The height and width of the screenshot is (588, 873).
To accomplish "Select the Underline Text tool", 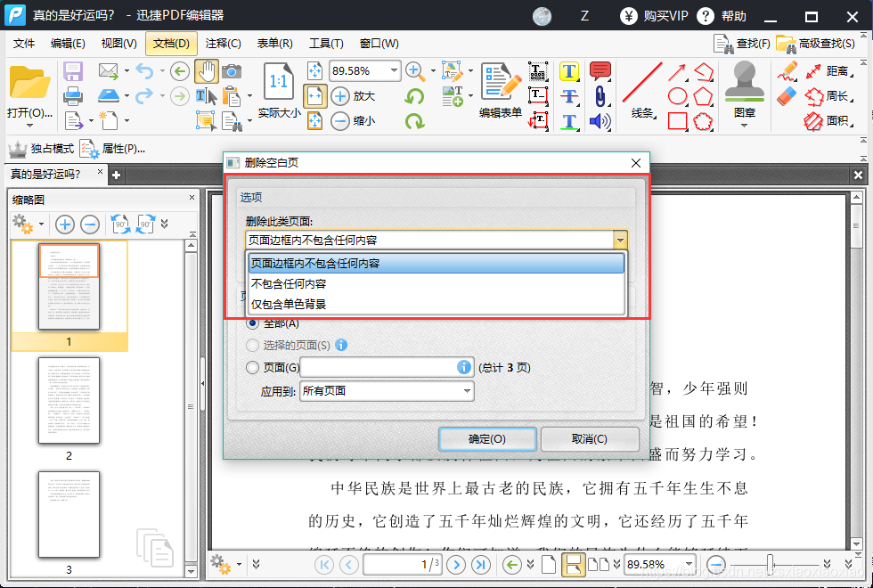I will point(569,121).
